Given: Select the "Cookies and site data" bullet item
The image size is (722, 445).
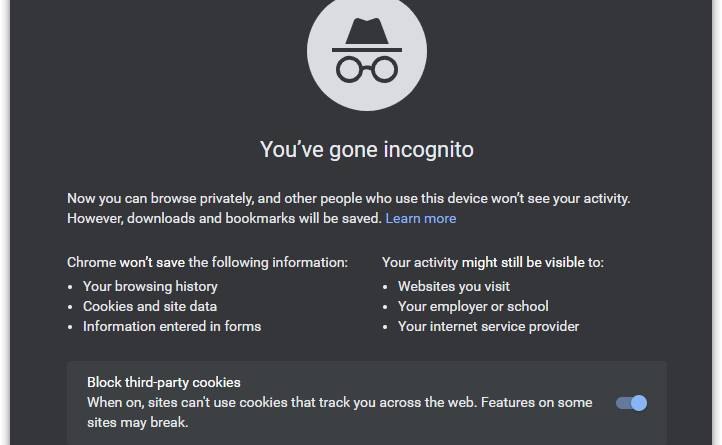Looking at the screenshot, I should tap(150, 306).
